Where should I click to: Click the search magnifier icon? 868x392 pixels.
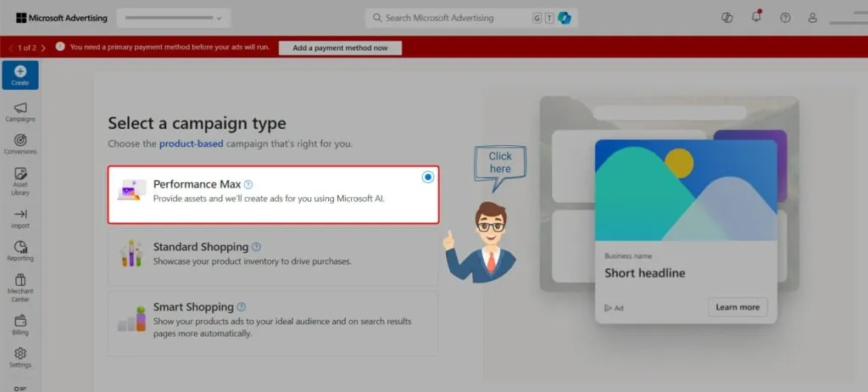pyautogui.click(x=377, y=18)
